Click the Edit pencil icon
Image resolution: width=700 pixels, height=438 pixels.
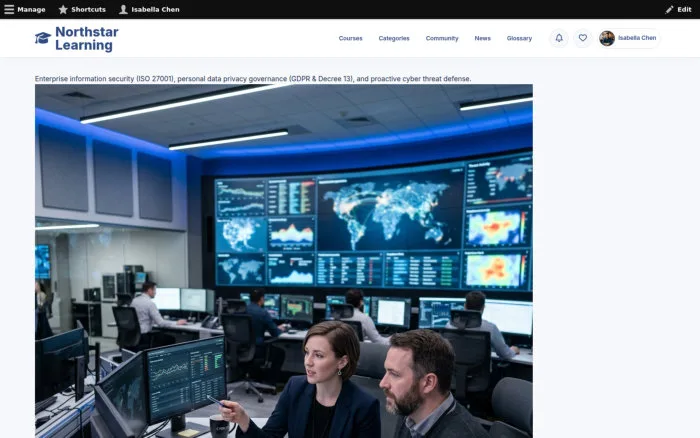(x=669, y=9)
